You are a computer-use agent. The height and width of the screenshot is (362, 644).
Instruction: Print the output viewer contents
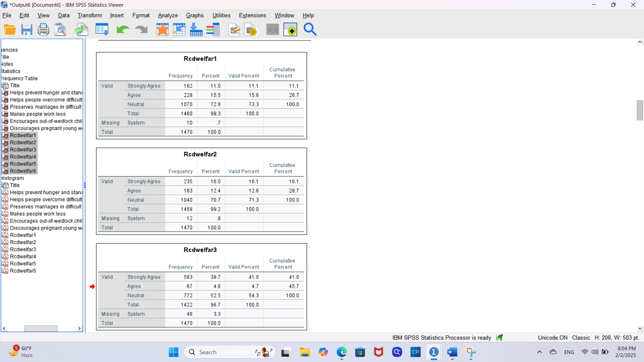pyautogui.click(x=43, y=29)
